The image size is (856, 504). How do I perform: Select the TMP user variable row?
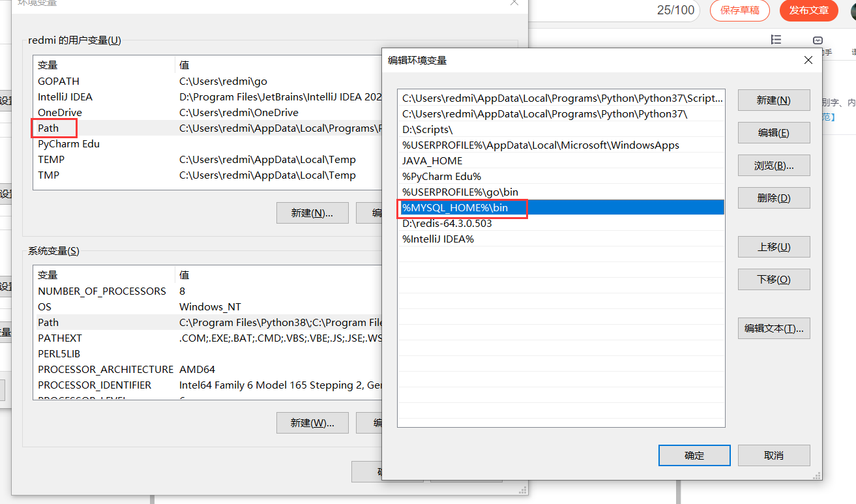tap(207, 175)
